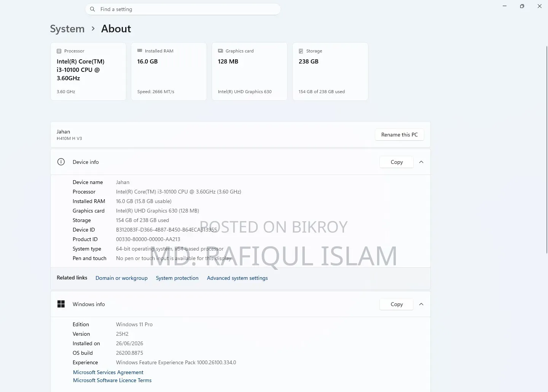Copy the Windows info details
Screen dimensions: 548x392
(397, 304)
